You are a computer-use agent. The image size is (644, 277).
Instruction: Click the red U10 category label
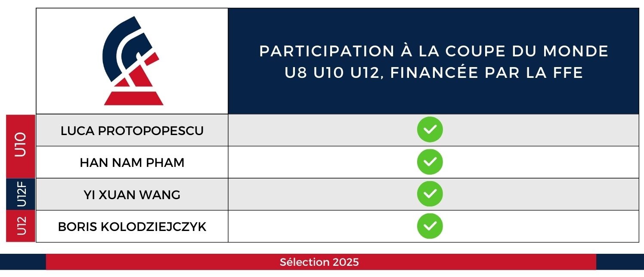tap(21, 146)
